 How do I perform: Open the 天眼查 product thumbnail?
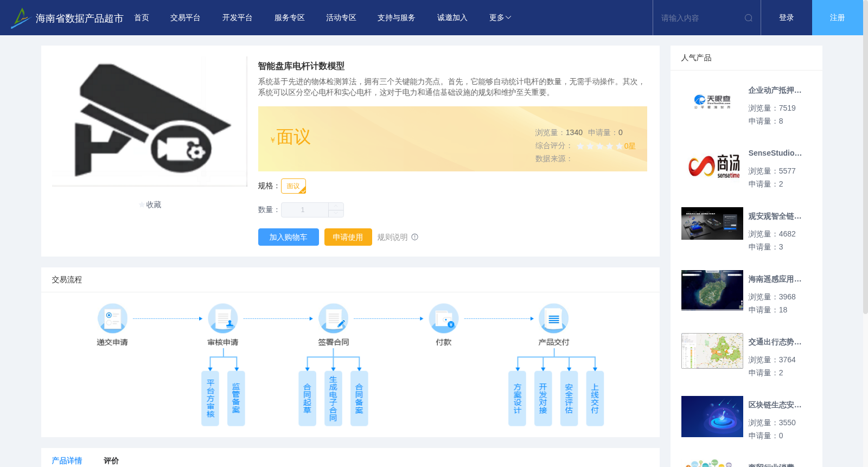click(712, 102)
